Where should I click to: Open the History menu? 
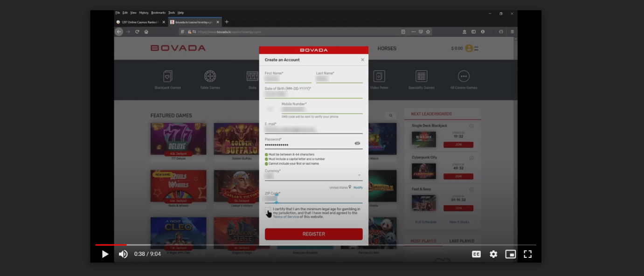(x=144, y=13)
